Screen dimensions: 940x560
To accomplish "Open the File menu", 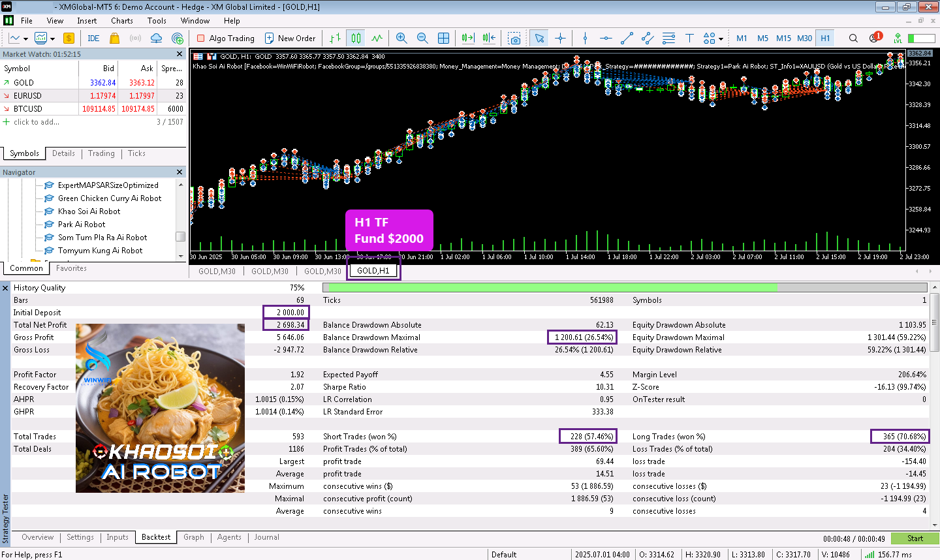I will pyautogui.click(x=27, y=21).
